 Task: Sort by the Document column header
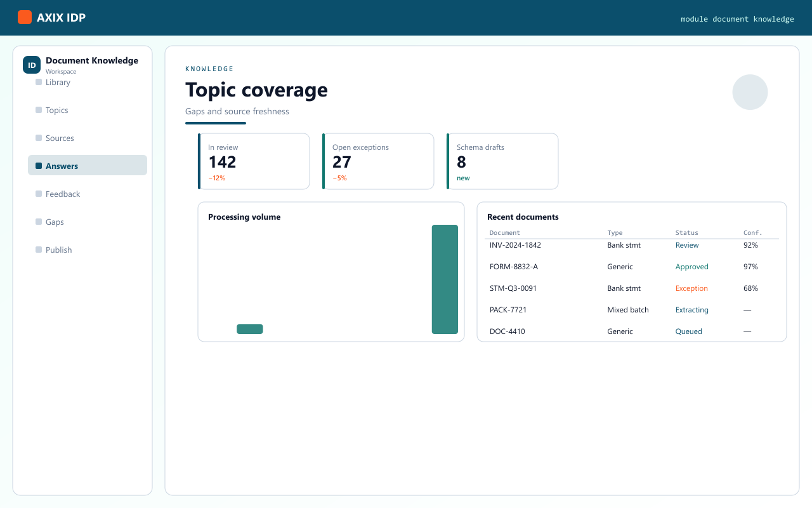[x=505, y=233]
